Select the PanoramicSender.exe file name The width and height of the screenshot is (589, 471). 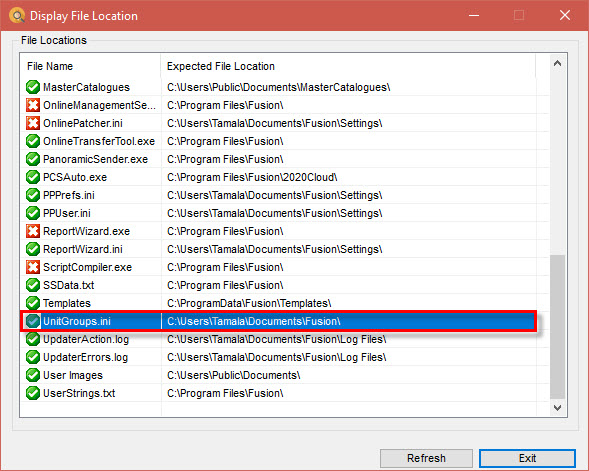[95, 159]
